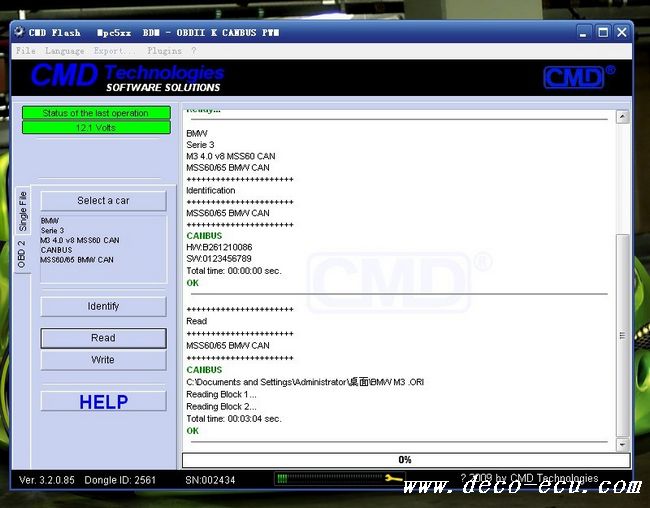Click the log scrollbar up arrow
The image size is (650, 508).
coord(622,117)
